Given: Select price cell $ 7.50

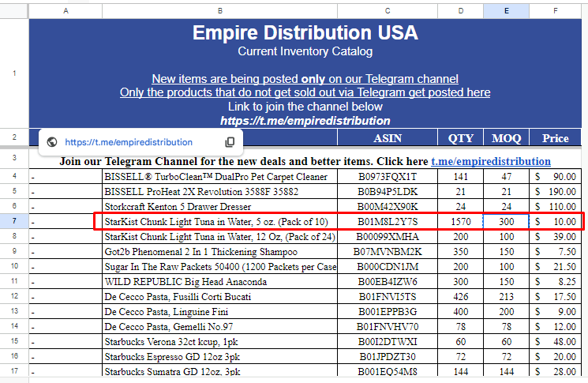Looking at the screenshot, I should pyautogui.click(x=556, y=251).
